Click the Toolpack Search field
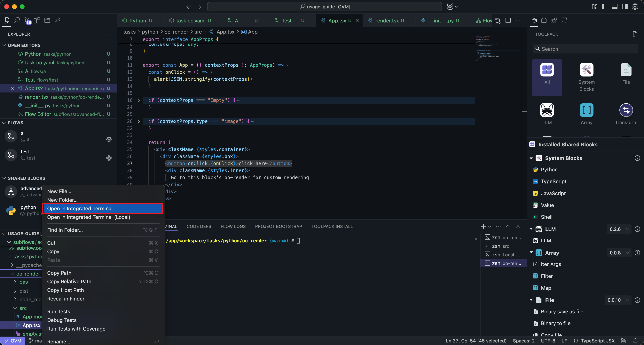 pyautogui.click(x=585, y=49)
